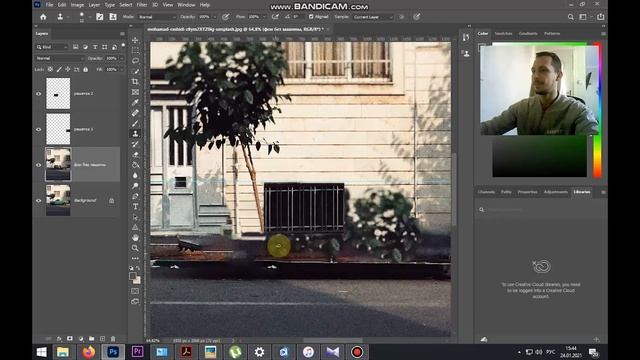Click the Home icon in options bar
The width and height of the screenshot is (640, 360).
coord(43,17)
